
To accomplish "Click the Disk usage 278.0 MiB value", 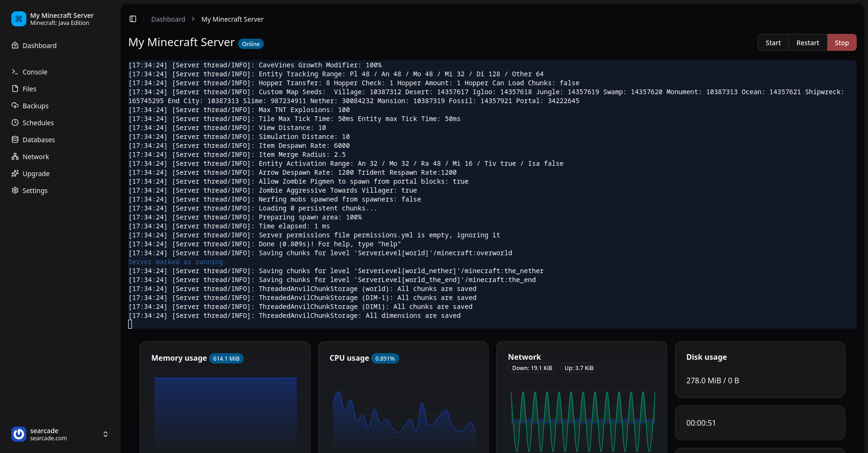I will (x=712, y=380).
